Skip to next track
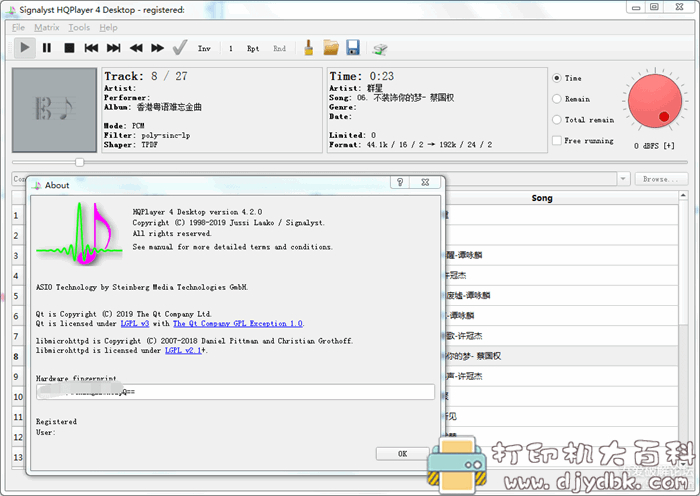 pyautogui.click(x=113, y=48)
